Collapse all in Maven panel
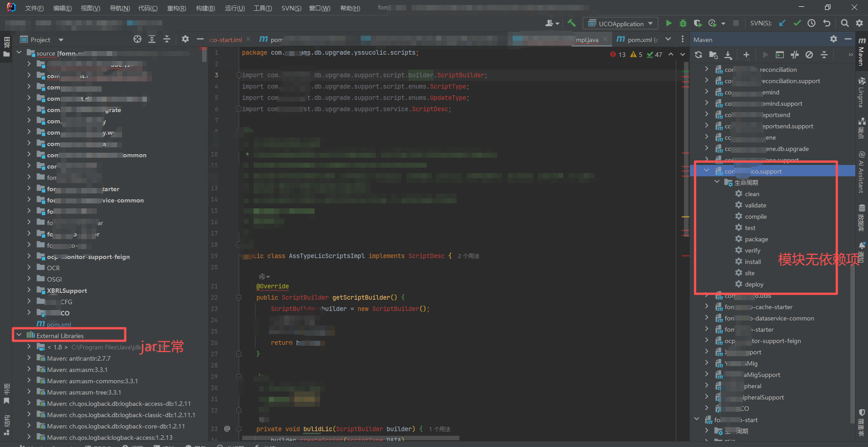The image size is (868, 447). tap(824, 55)
